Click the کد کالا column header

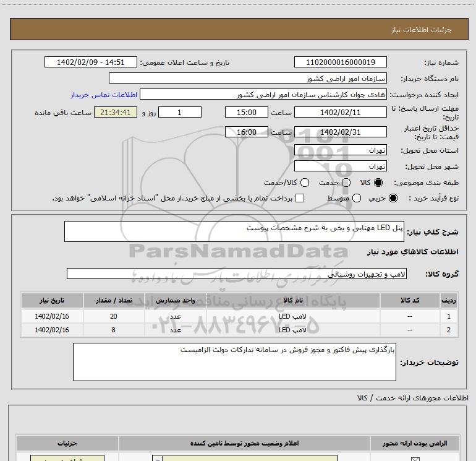(x=410, y=300)
